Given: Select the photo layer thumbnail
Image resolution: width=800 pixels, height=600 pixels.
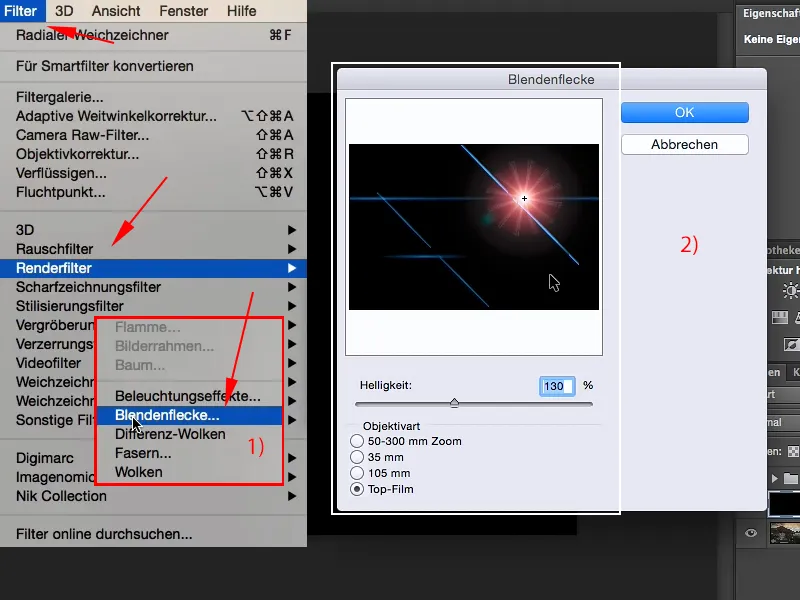Looking at the screenshot, I should point(785,533).
